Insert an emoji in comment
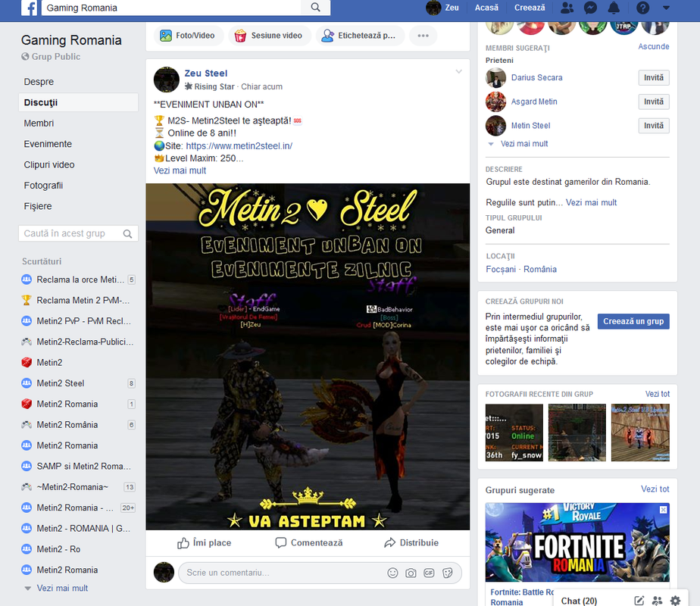 (x=392, y=573)
